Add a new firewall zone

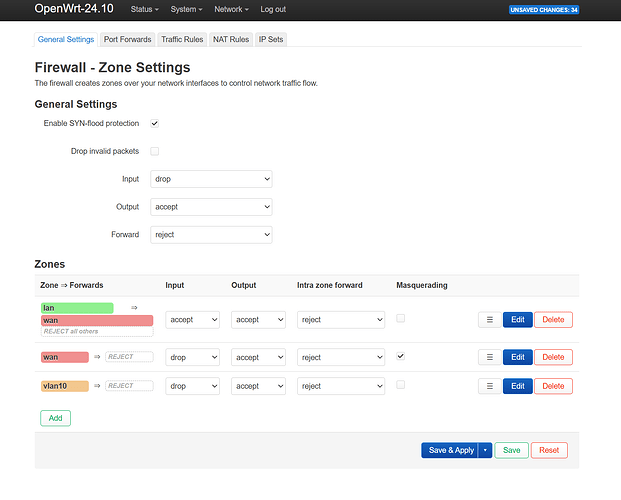(55, 417)
